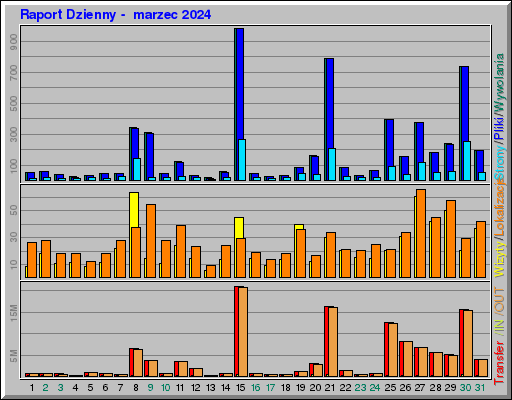The width and height of the screenshot is (512, 400).
Task: Click the cyan pages bar for day 15
Action: pyautogui.click(x=242, y=160)
